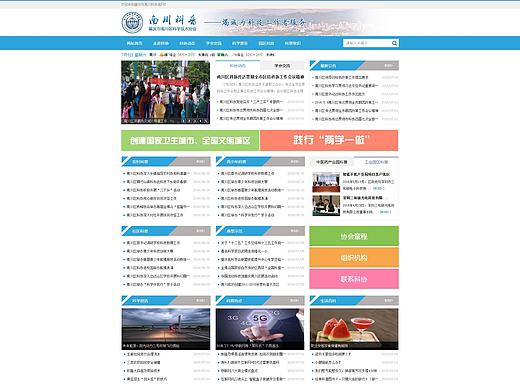Viewport: 520px width, 390px height.
Task: Open the pink 联系科协 button
Action: click(x=354, y=279)
